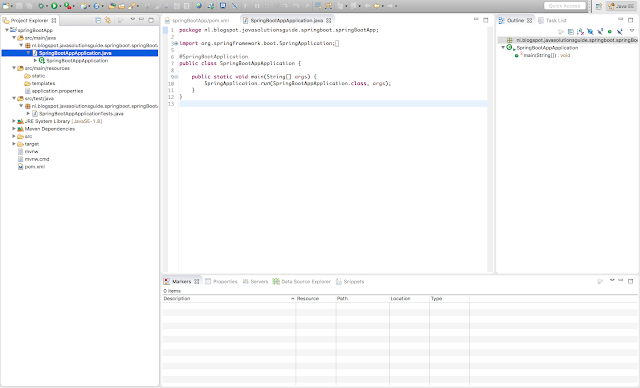Click the Run Last Tool icon
The image size is (640, 388).
[67, 6]
